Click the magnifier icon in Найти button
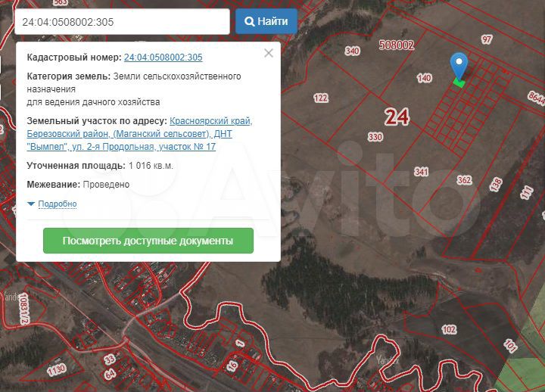The width and height of the screenshot is (545, 392). [x=250, y=21]
